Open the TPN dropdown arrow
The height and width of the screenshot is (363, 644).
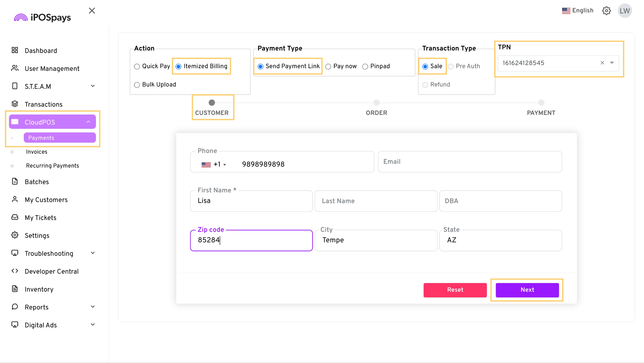pos(612,63)
